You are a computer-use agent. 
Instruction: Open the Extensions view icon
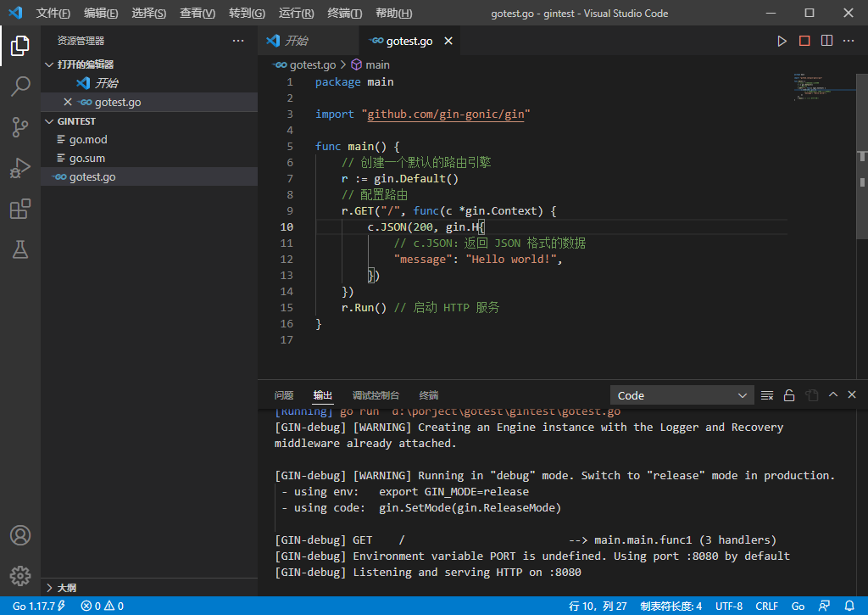point(20,209)
